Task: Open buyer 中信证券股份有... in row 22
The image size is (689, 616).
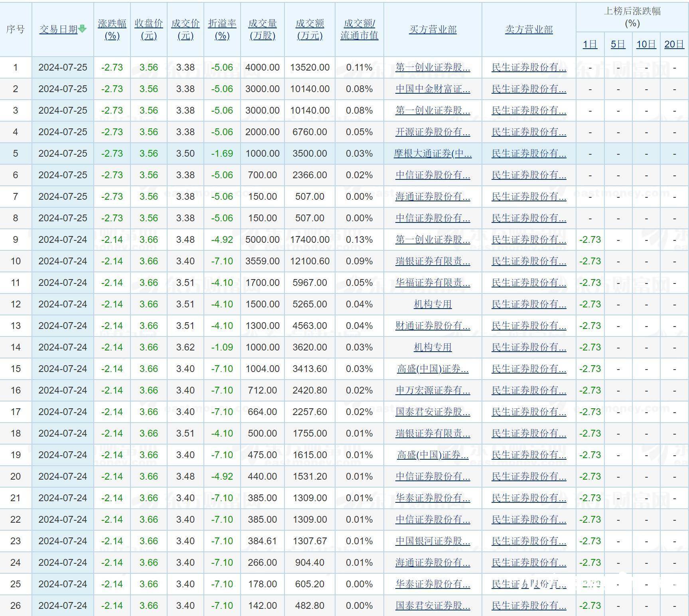Action: (433, 520)
